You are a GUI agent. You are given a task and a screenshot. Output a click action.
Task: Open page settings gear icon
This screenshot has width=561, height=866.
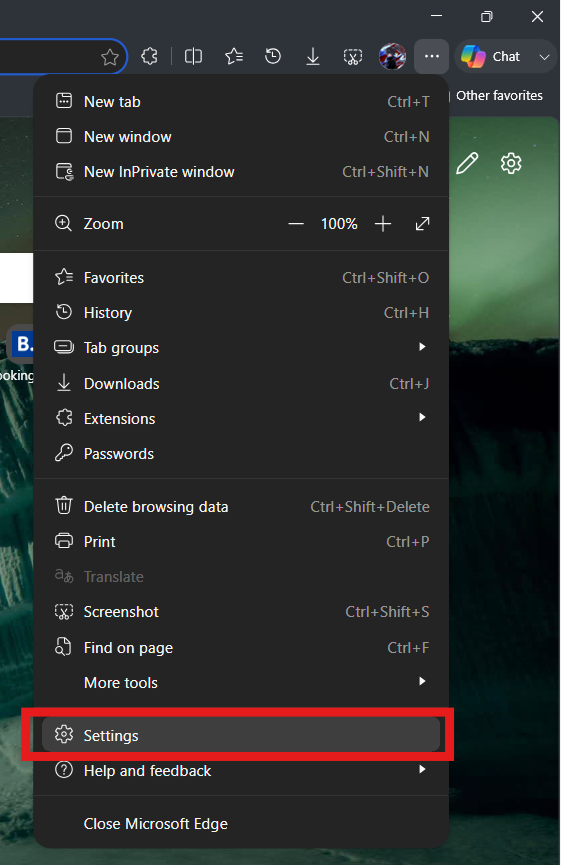(511, 163)
